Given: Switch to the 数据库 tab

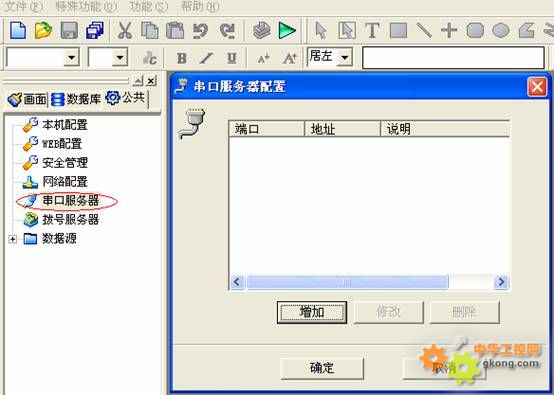Looking at the screenshot, I should pos(76,99).
